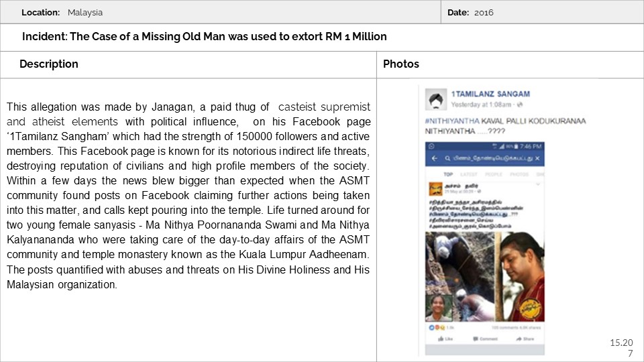Click the 1TAMILANZ SANGAM profile avatar
Image resolution: width=644 pixels, height=362 pixels.
(436, 99)
